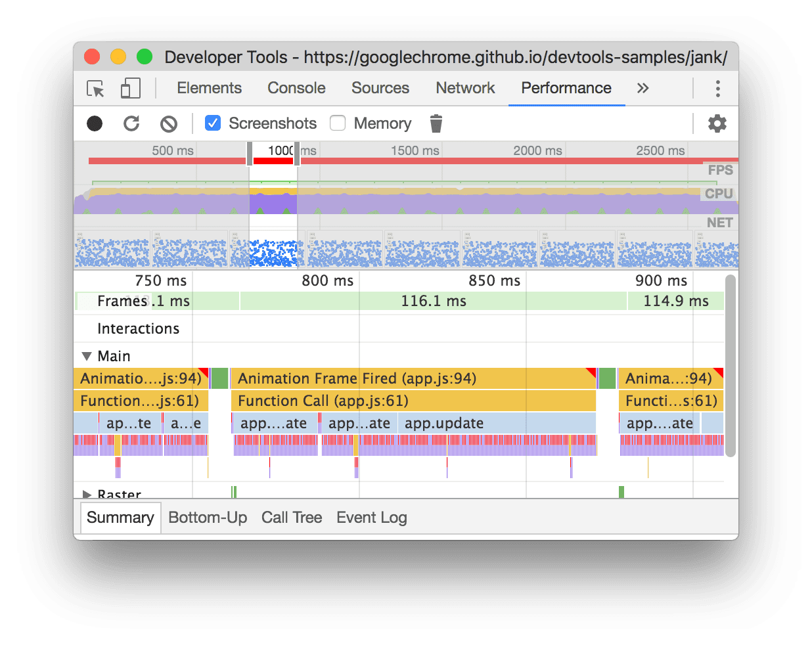
Task: Activate the inspect element picker
Action: pos(95,87)
